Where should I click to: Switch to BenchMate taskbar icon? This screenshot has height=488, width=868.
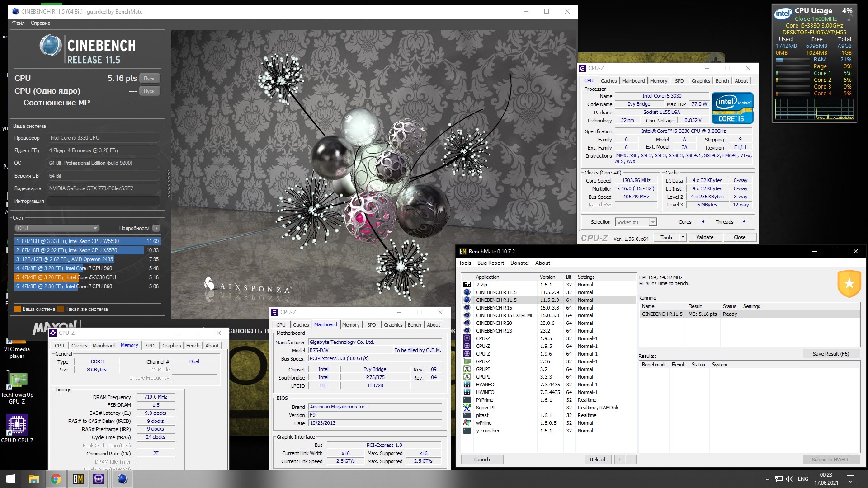pyautogui.click(x=78, y=479)
